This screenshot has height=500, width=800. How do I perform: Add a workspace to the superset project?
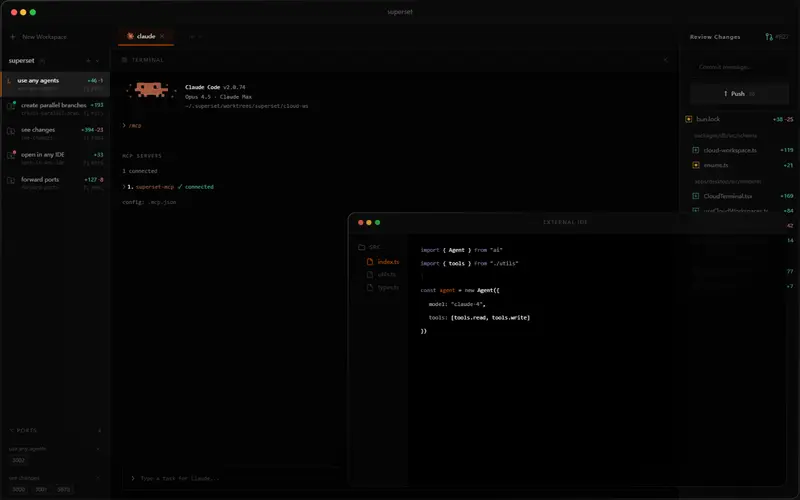click(88, 61)
